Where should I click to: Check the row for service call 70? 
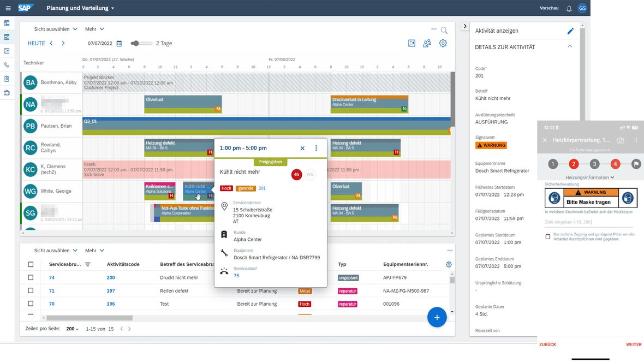[x=31, y=304]
